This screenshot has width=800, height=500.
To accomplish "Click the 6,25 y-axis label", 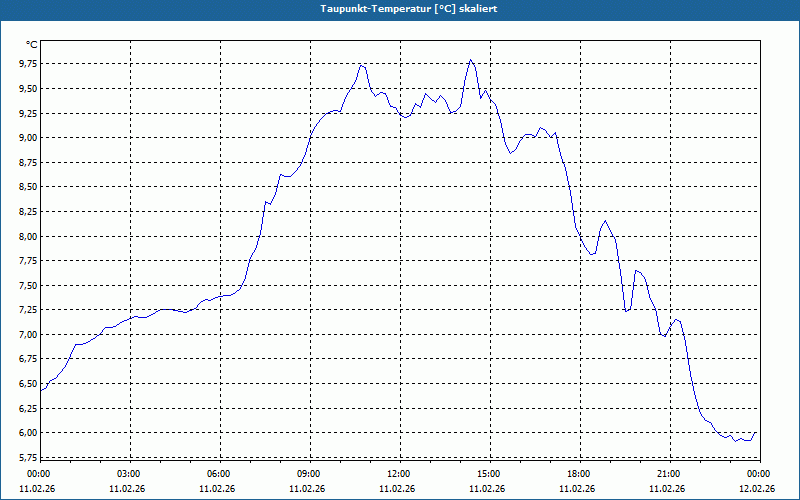I will 28,408.
